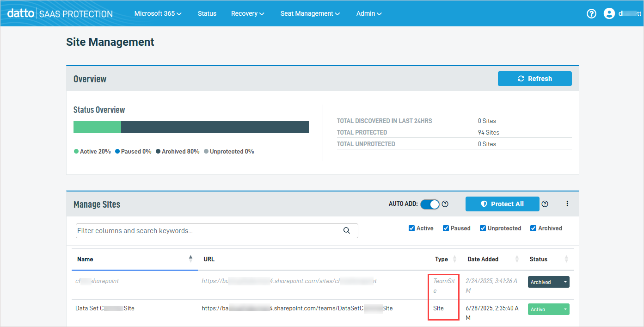This screenshot has width=644, height=327.
Task: Click the help question mark icon in header
Action: pos(591,13)
